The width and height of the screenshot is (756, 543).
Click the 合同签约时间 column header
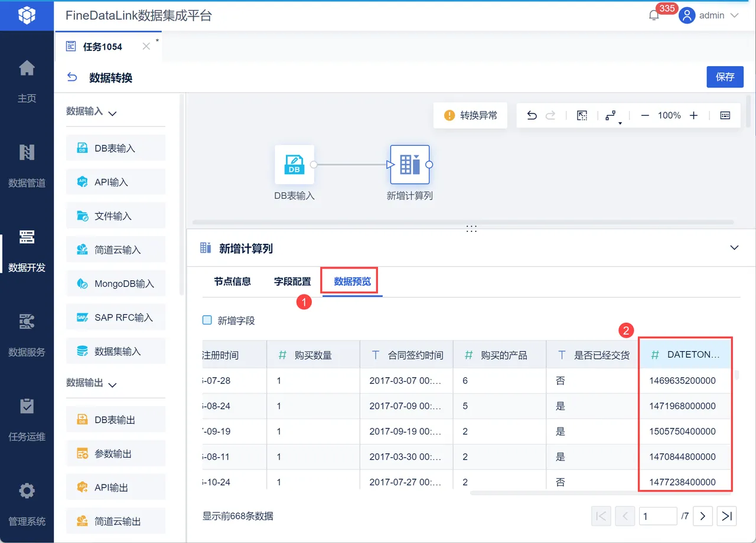tap(406, 355)
